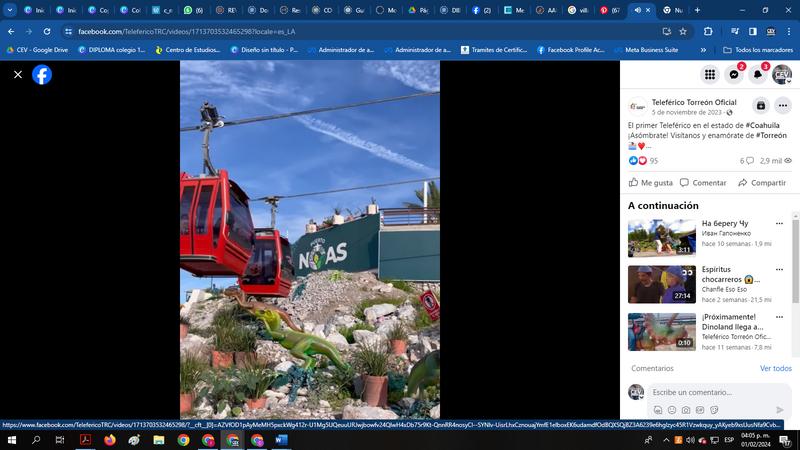View the 95 reactions list
This screenshot has height=450, width=800.
pos(643,161)
